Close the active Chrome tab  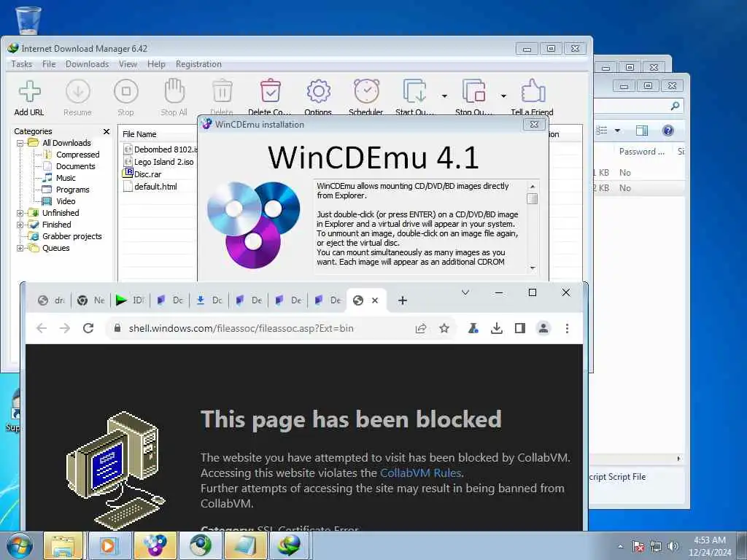coord(375,300)
